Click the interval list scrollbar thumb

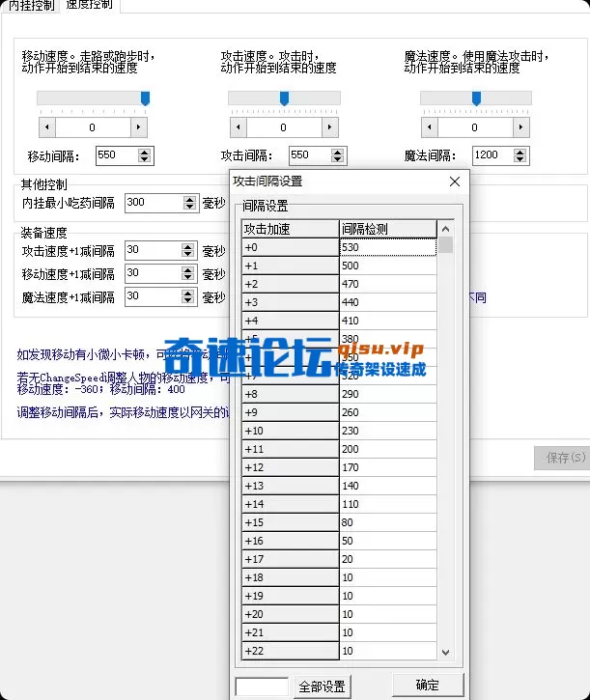446,245
